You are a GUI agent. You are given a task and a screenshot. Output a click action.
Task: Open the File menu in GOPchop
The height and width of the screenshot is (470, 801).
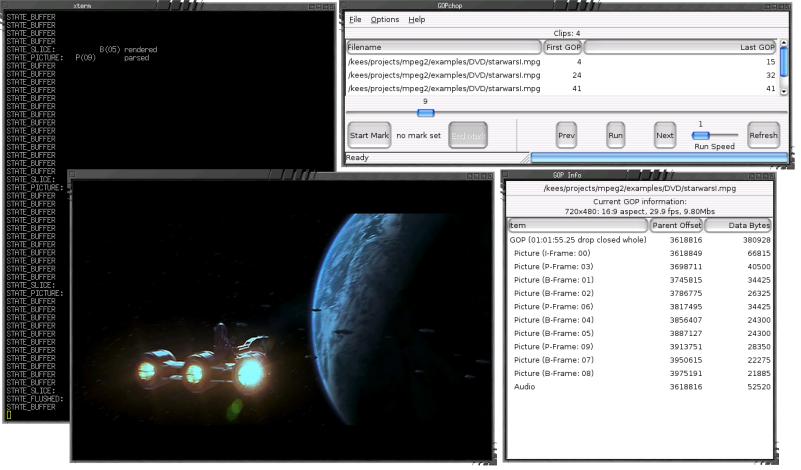point(355,19)
